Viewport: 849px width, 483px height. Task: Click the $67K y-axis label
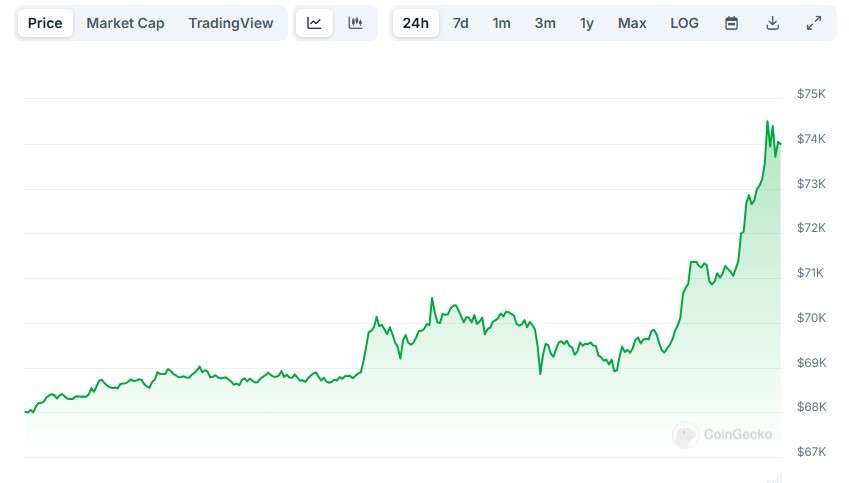click(x=811, y=452)
